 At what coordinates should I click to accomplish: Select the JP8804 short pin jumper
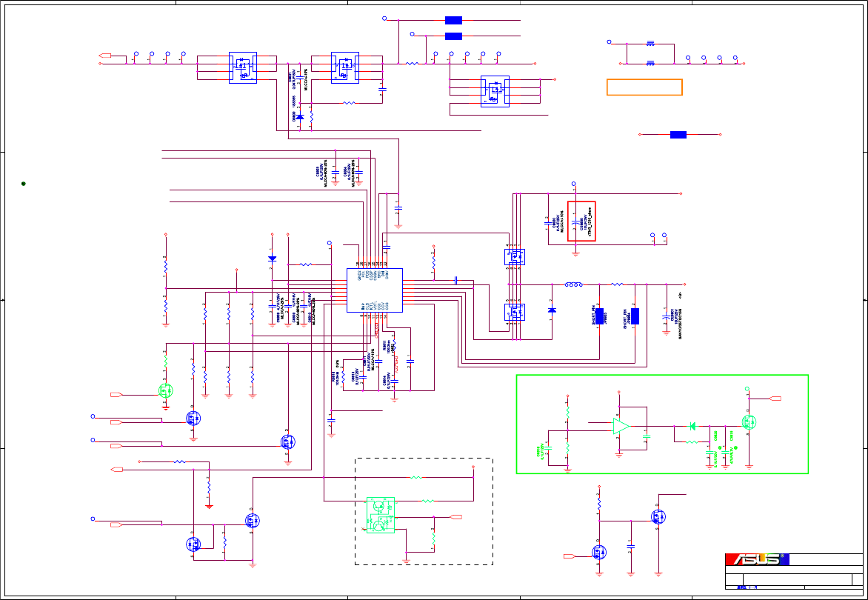click(635, 316)
